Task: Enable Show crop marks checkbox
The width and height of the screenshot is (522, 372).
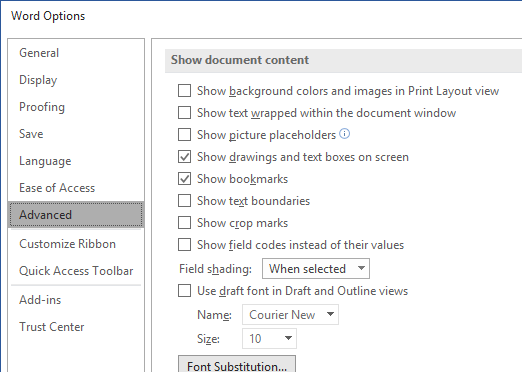Action: 184,223
